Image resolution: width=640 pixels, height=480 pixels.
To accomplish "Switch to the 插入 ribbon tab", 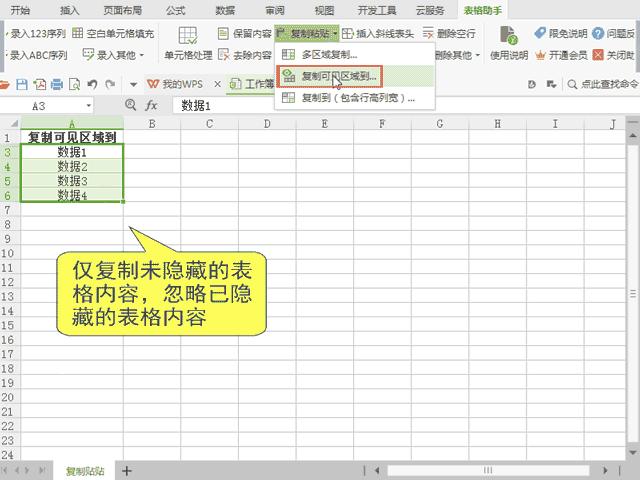I will 70,10.
